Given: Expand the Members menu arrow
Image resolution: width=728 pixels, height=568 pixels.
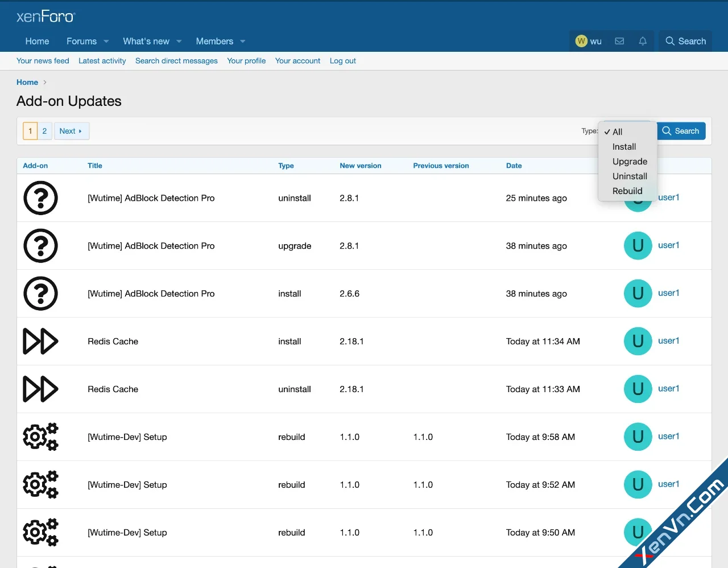Looking at the screenshot, I should 243,42.
